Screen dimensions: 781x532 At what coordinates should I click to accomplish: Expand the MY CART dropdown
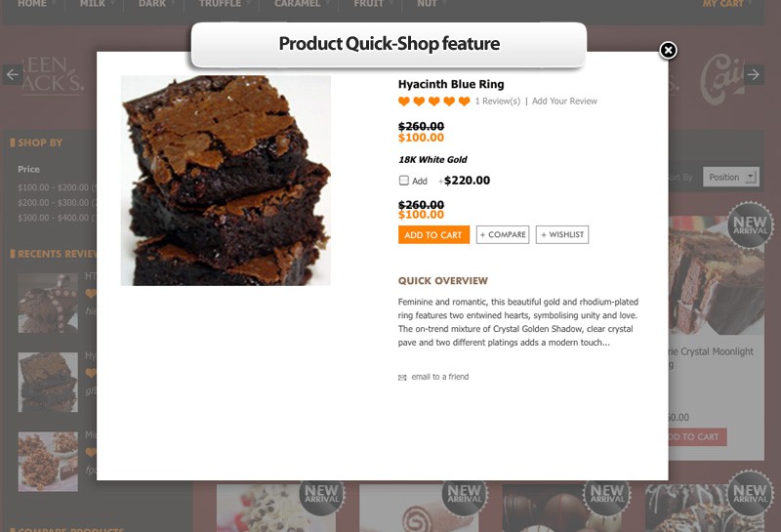(726, 4)
